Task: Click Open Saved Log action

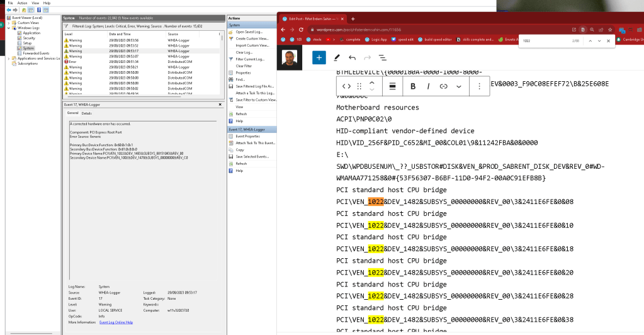Action: coord(249,31)
